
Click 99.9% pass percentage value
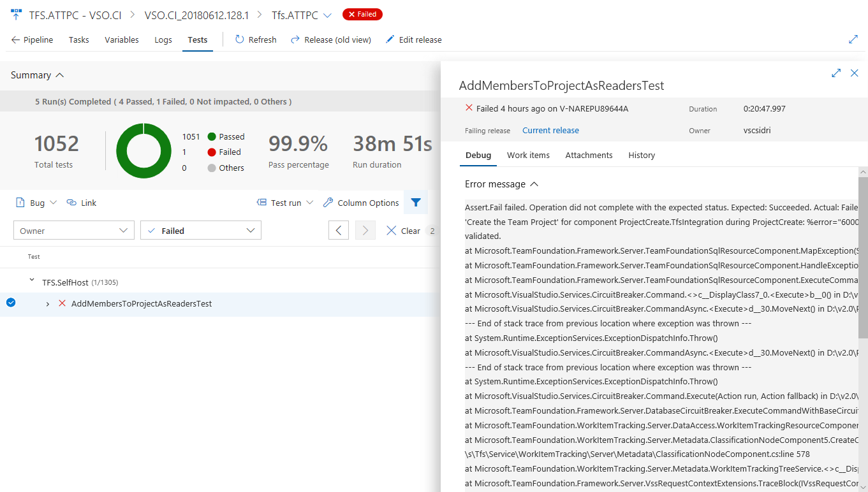point(298,143)
